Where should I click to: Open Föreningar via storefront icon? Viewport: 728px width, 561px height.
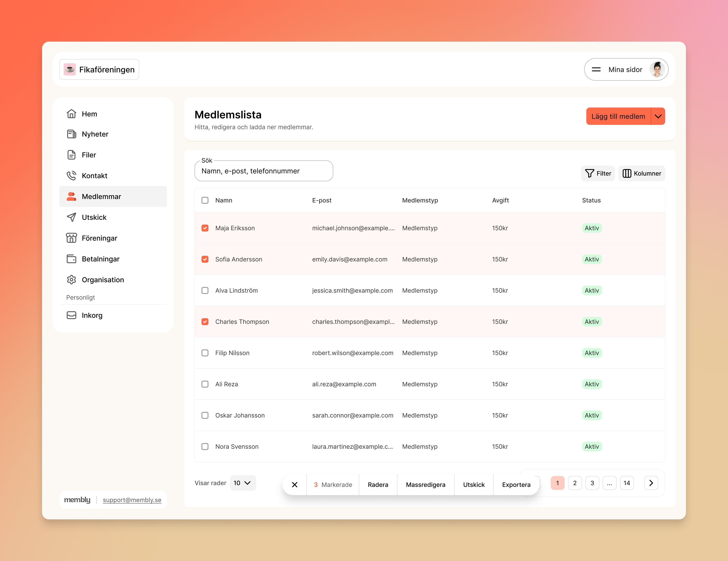click(71, 238)
